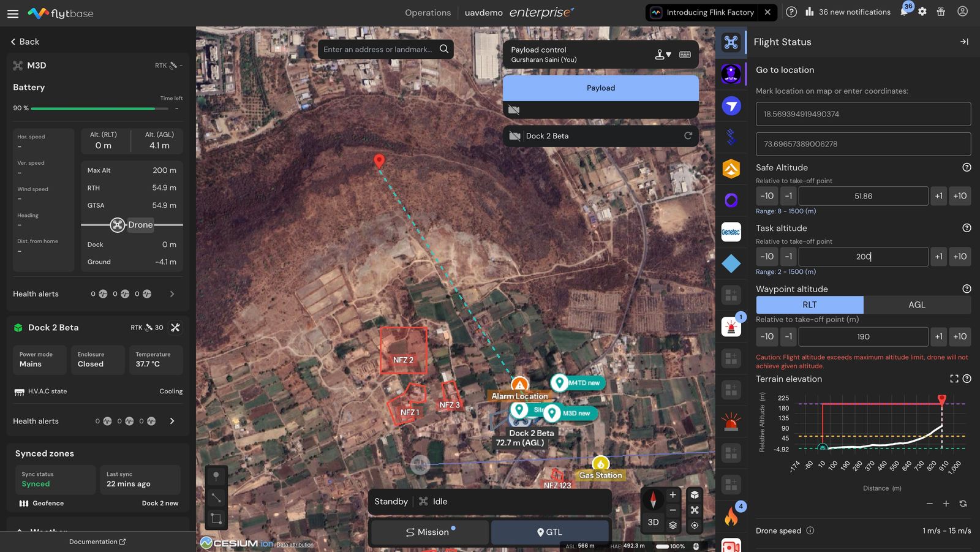Open the blue diamond app icon

[x=731, y=264]
